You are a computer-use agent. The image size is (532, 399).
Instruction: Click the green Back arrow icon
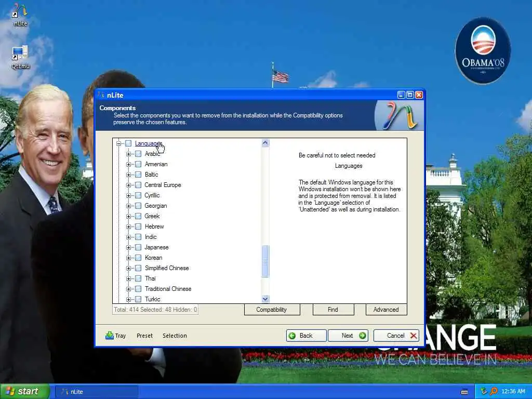tap(292, 336)
